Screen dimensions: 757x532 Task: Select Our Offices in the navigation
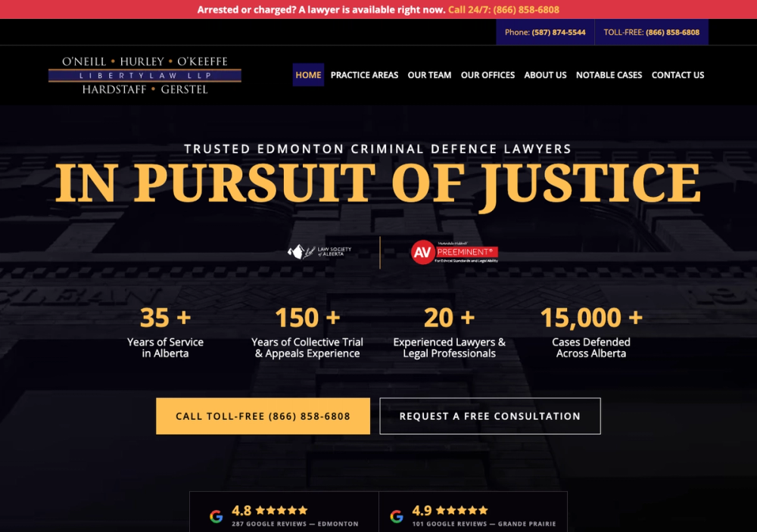[488, 75]
